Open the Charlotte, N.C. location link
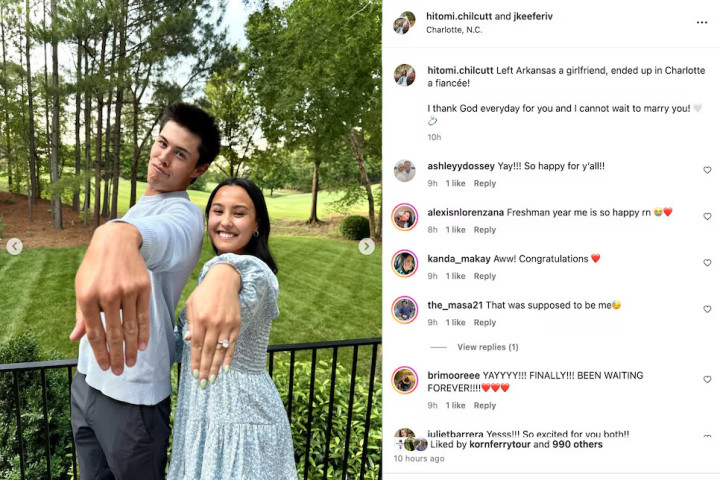Viewport: 720px width, 480px height. [454, 30]
